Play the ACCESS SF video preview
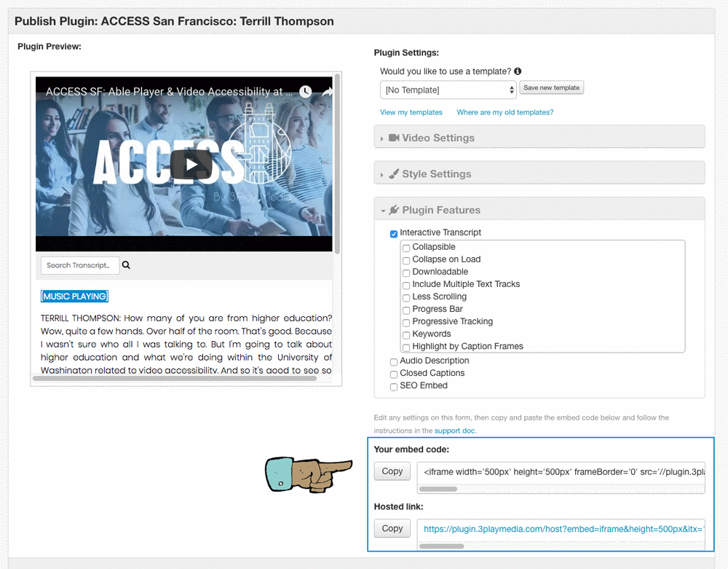 click(x=191, y=165)
